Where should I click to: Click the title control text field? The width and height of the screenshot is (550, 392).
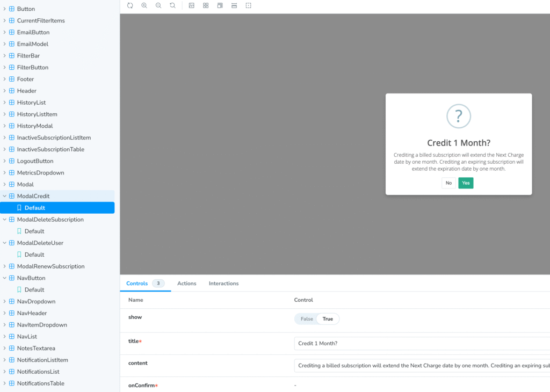coord(422,344)
